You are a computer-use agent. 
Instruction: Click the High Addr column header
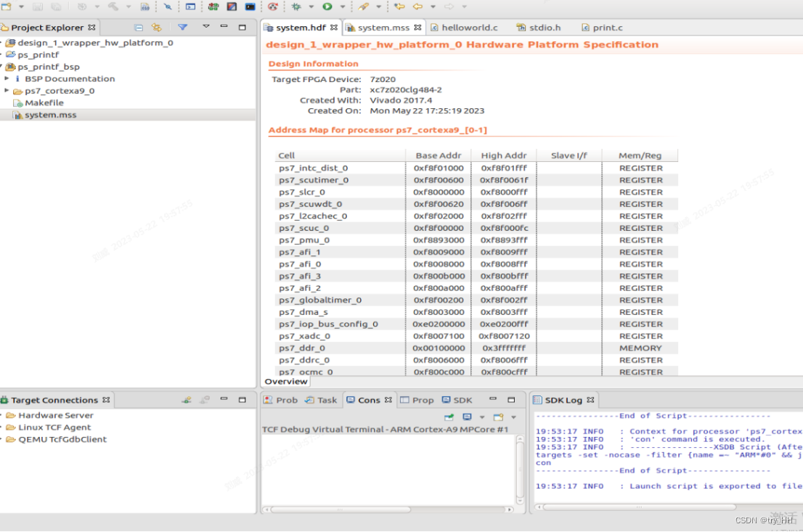[x=504, y=155]
